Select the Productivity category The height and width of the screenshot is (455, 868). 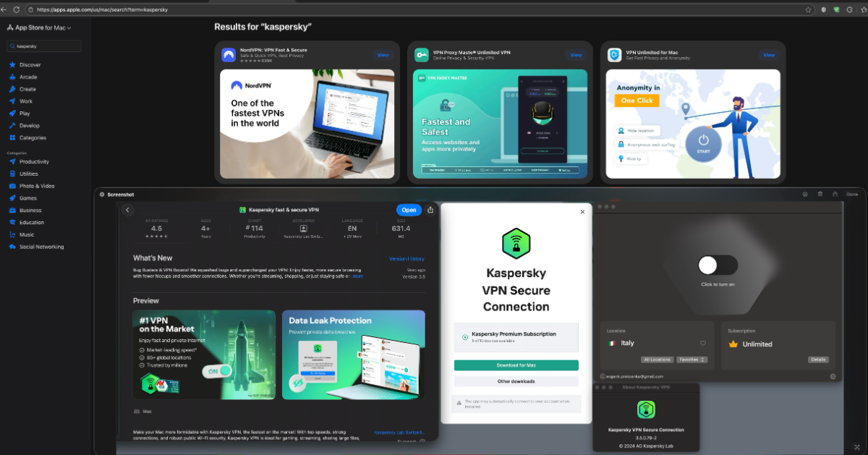(x=29, y=162)
